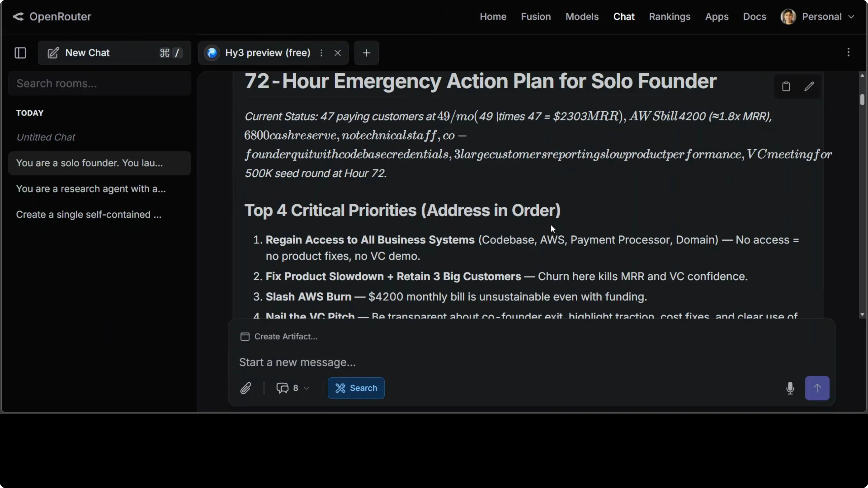Focus the Search rooms input field
Image resolution: width=868 pixels, height=488 pixels.
click(99, 83)
